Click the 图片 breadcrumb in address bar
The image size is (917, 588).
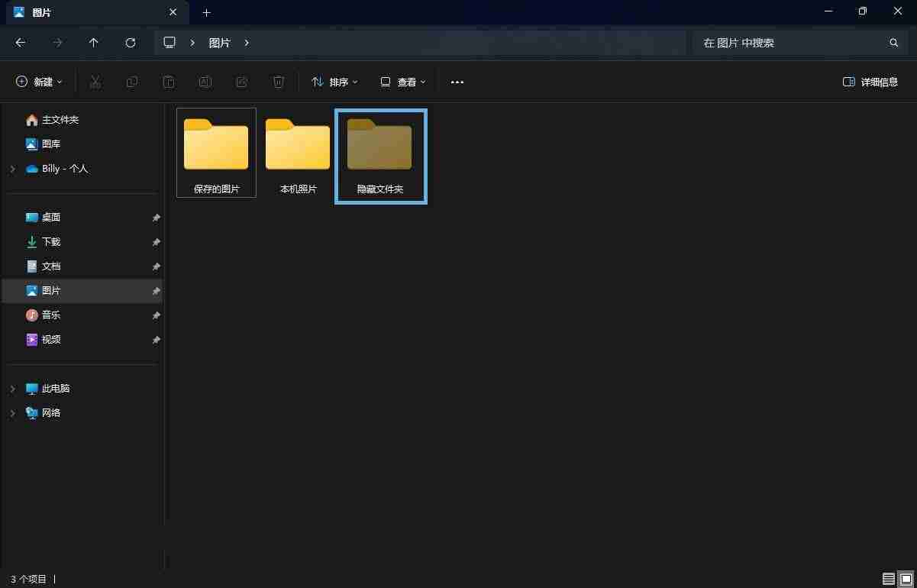pos(220,43)
